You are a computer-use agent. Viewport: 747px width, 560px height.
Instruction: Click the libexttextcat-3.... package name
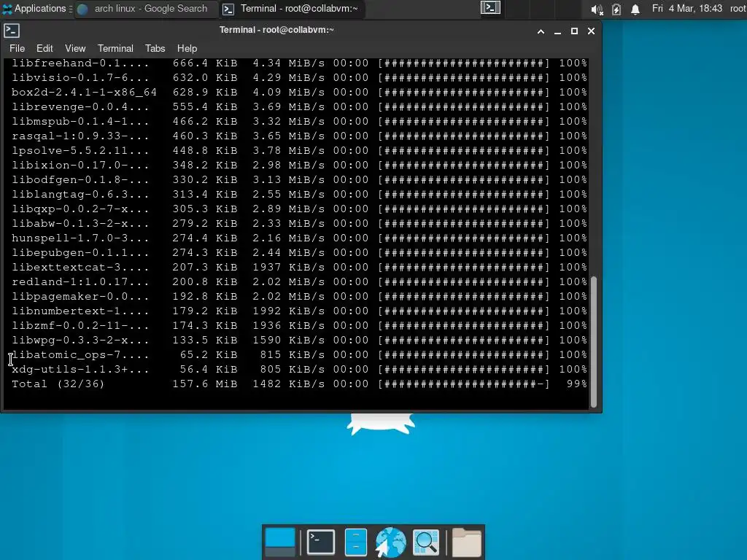(80, 267)
